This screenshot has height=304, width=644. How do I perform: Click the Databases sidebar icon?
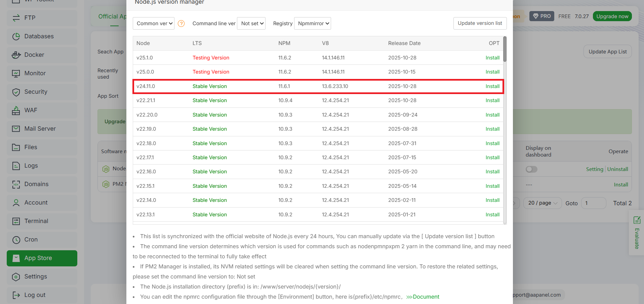[x=16, y=36]
